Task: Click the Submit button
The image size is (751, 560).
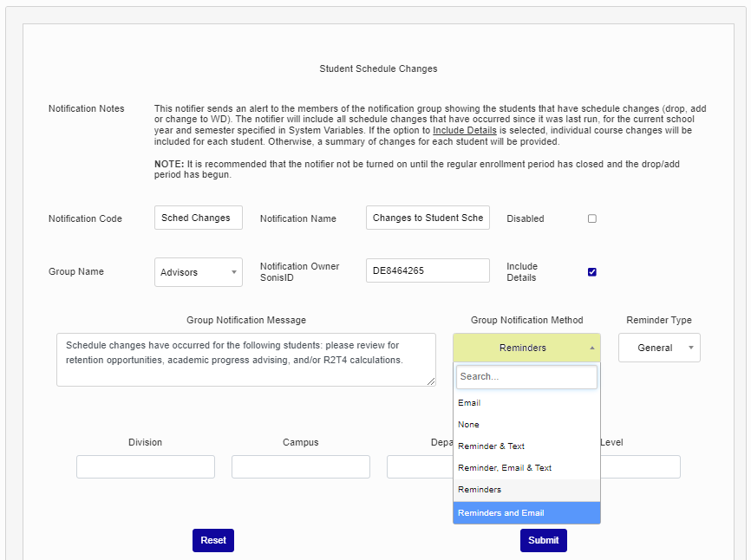Action: click(543, 540)
